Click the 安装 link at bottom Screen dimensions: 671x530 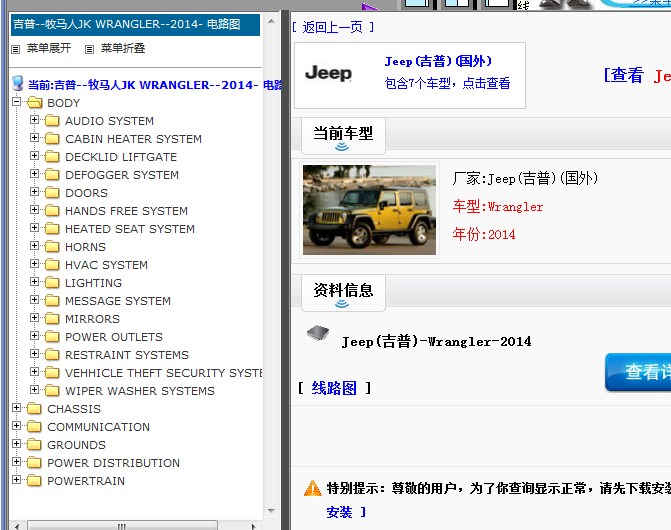[339, 512]
